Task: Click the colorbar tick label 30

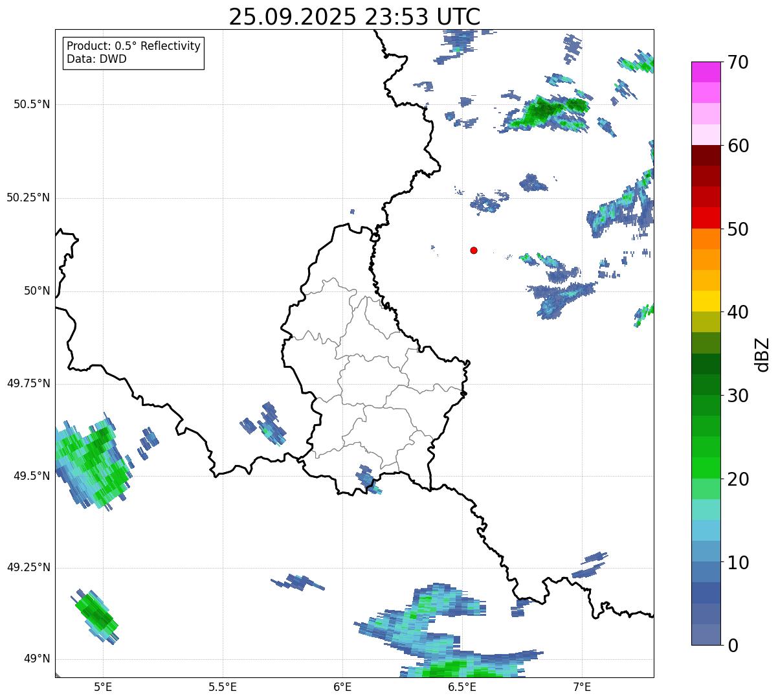Action: [738, 396]
